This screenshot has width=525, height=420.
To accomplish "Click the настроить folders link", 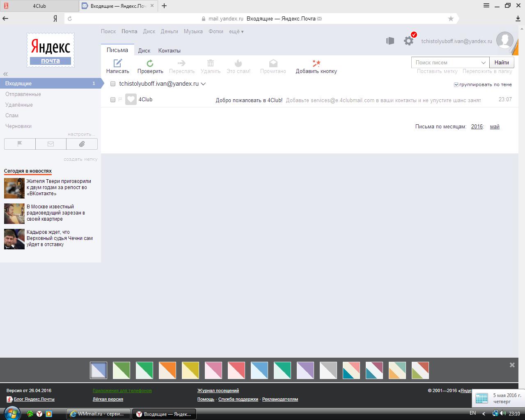I will coord(81,134).
